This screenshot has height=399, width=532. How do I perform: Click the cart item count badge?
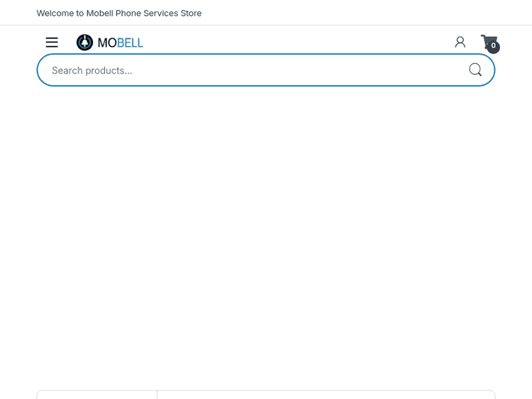click(494, 47)
